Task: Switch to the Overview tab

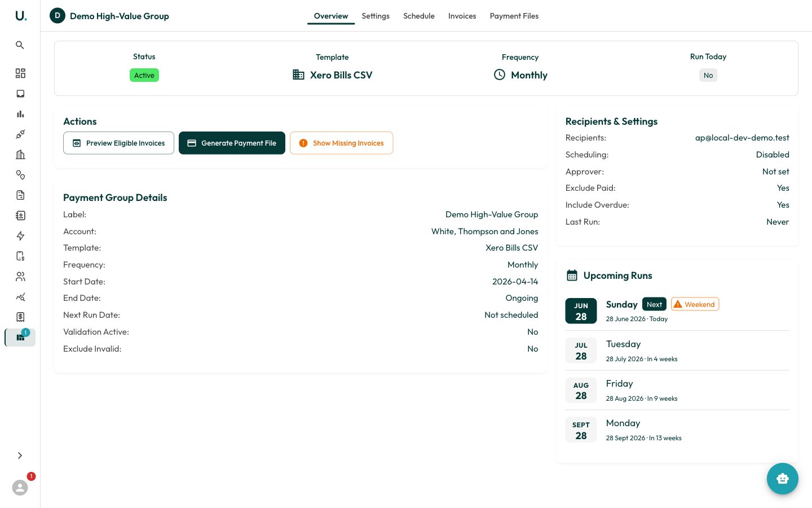Action: coord(331,16)
